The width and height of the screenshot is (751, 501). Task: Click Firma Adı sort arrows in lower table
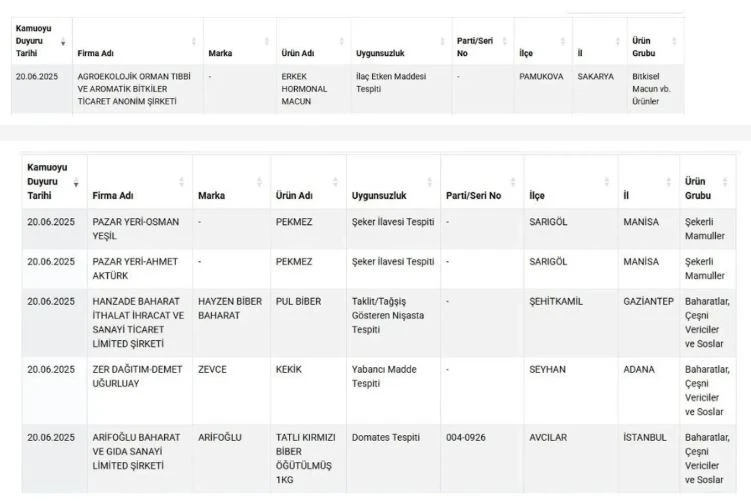[x=181, y=182]
